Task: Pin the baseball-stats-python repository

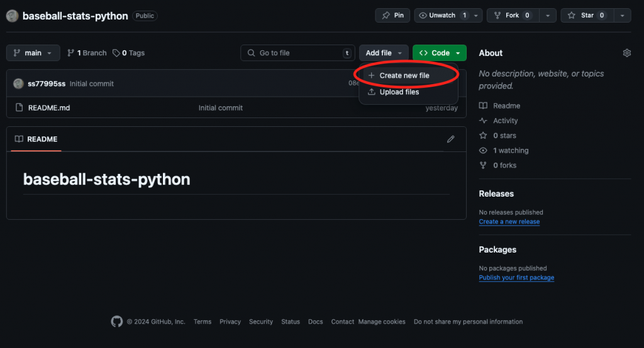Action: 392,15
